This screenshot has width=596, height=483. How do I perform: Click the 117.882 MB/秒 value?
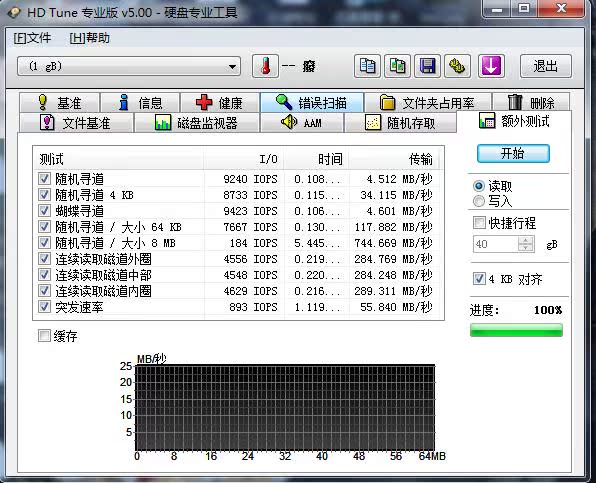[x=393, y=227]
